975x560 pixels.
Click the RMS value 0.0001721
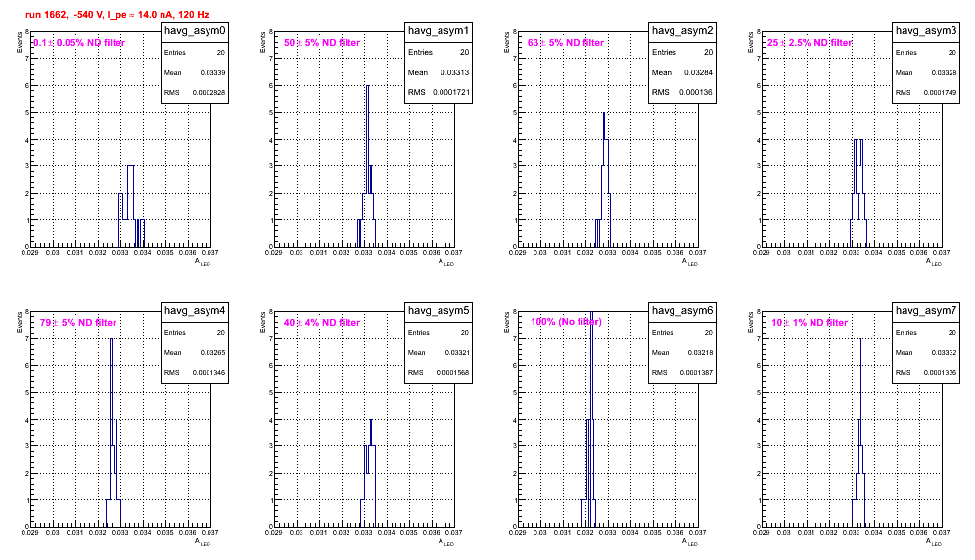tap(451, 93)
